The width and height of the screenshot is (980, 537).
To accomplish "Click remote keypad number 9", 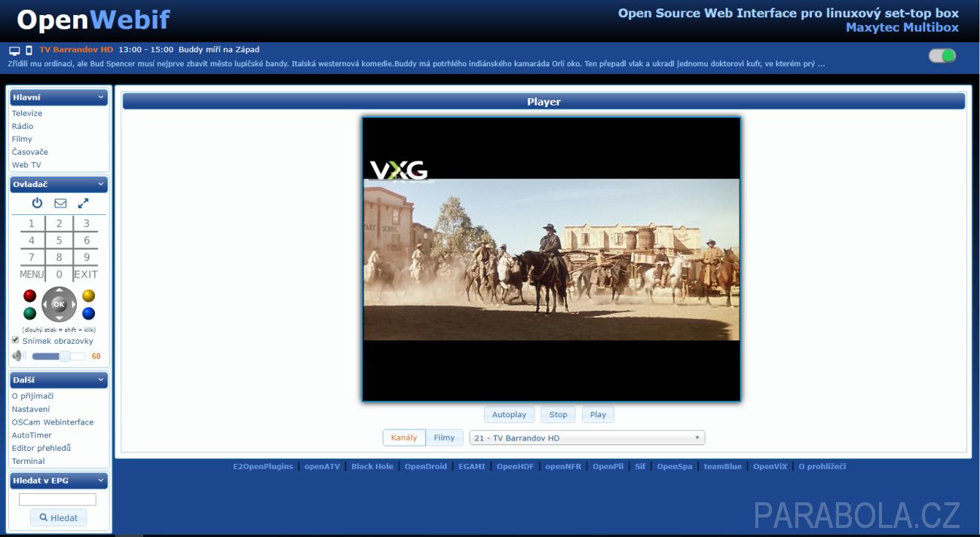I will pyautogui.click(x=87, y=257).
